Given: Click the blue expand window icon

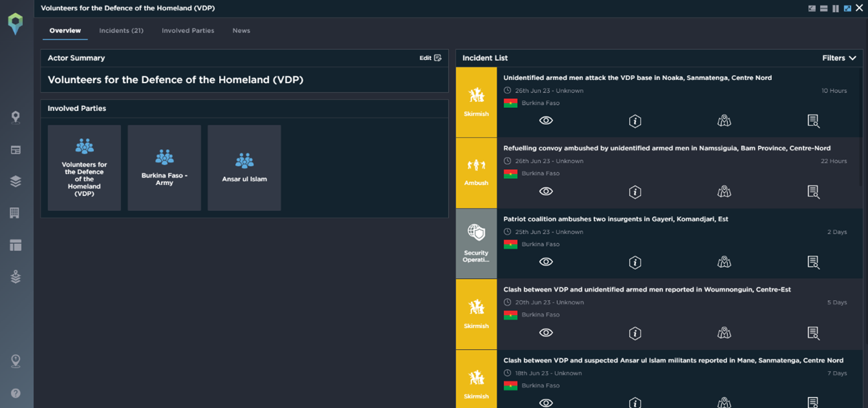Looking at the screenshot, I should click(847, 8).
